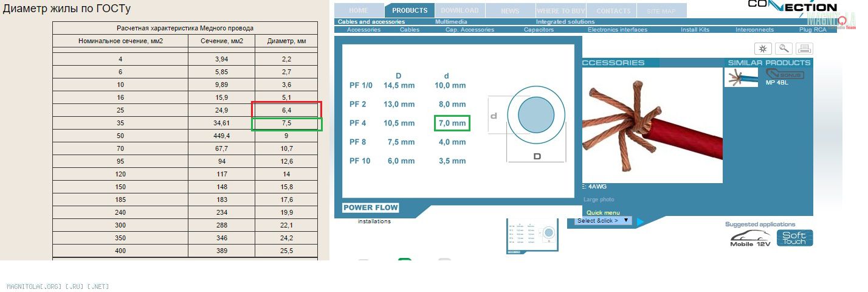This screenshot has width=868, height=292.
Task: Click the Mobile 12V car icon
Action: (x=749, y=238)
